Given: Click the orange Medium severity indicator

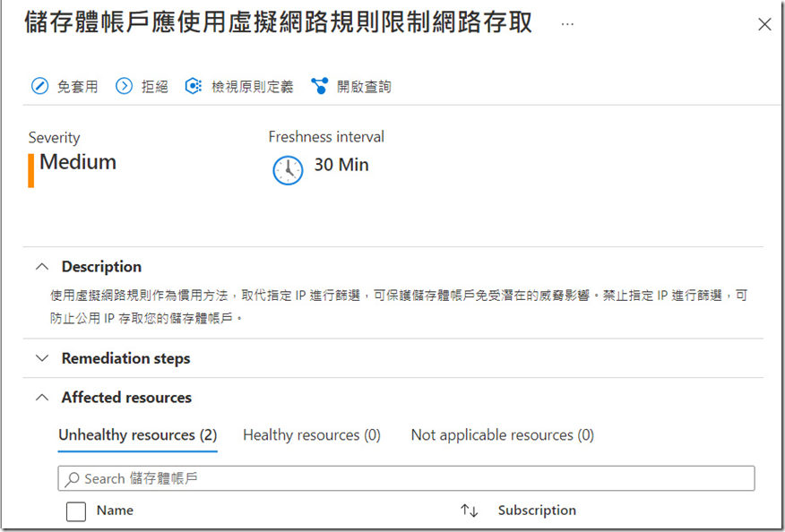Looking at the screenshot, I should [x=31, y=169].
